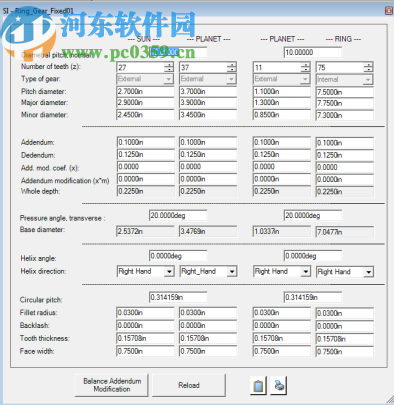This screenshot has height=405, width=394.
Task: Click Sun addendum 0.1000in field
Action: point(145,142)
